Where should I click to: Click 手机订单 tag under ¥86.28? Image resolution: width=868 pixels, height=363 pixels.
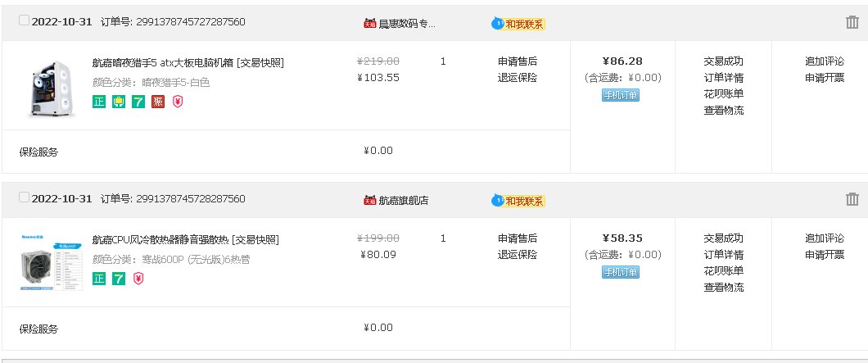click(621, 95)
